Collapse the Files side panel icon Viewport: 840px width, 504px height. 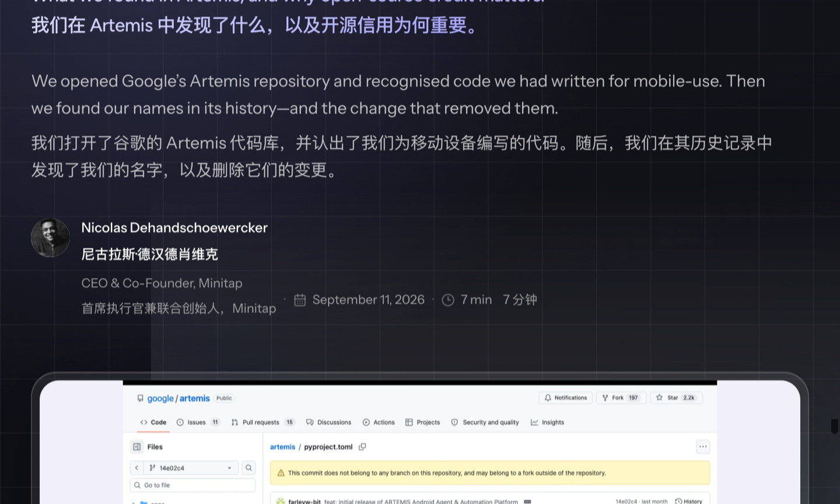tap(136, 447)
